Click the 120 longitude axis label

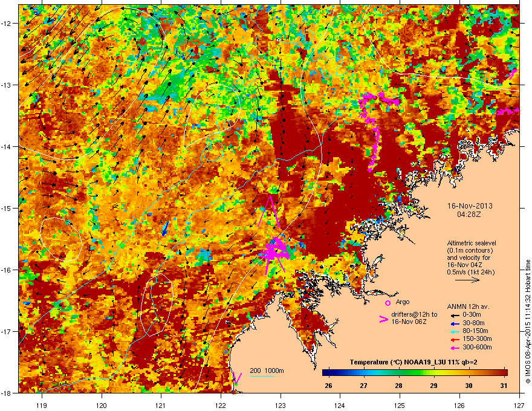pyautogui.click(x=102, y=405)
